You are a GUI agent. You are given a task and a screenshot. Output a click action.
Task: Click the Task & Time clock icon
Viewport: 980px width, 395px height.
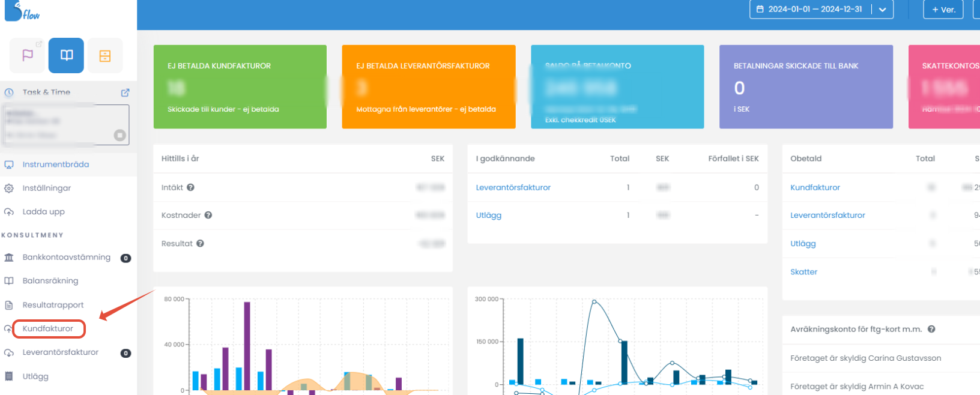point(9,92)
